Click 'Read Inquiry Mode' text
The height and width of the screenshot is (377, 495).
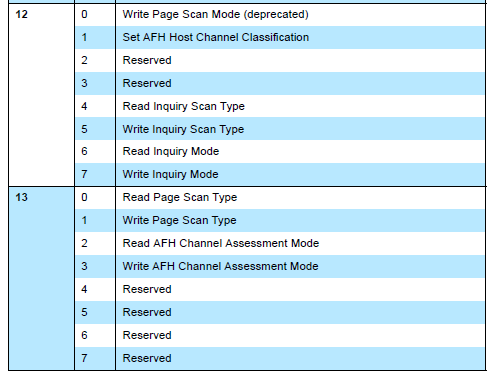click(171, 151)
